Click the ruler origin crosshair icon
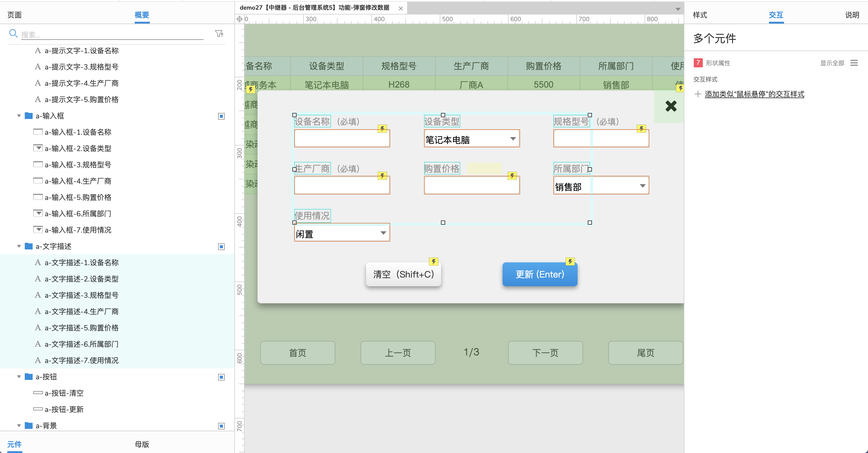 pos(240,19)
